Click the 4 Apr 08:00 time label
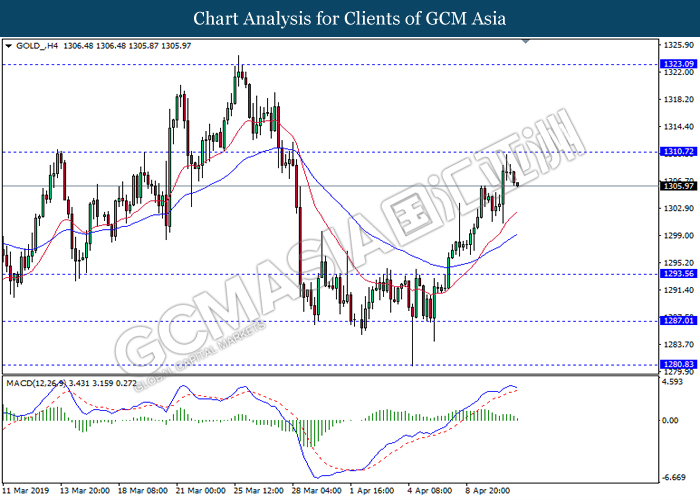The height and width of the screenshot is (500, 700). click(x=430, y=491)
